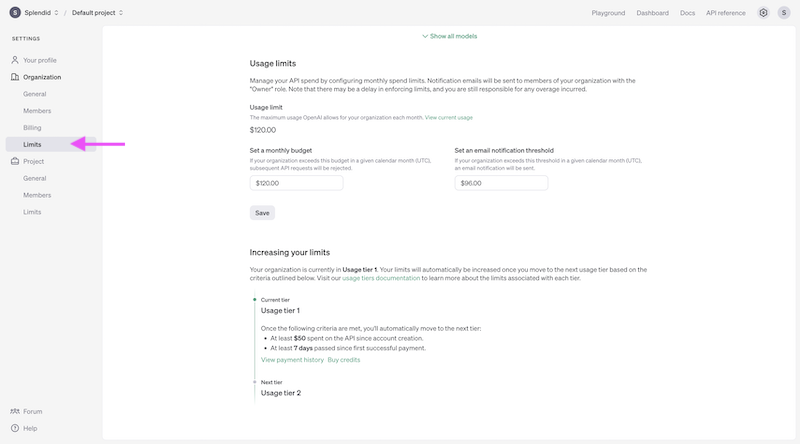Focus the email notification threshold field
800x444 pixels.
pyautogui.click(x=500, y=184)
